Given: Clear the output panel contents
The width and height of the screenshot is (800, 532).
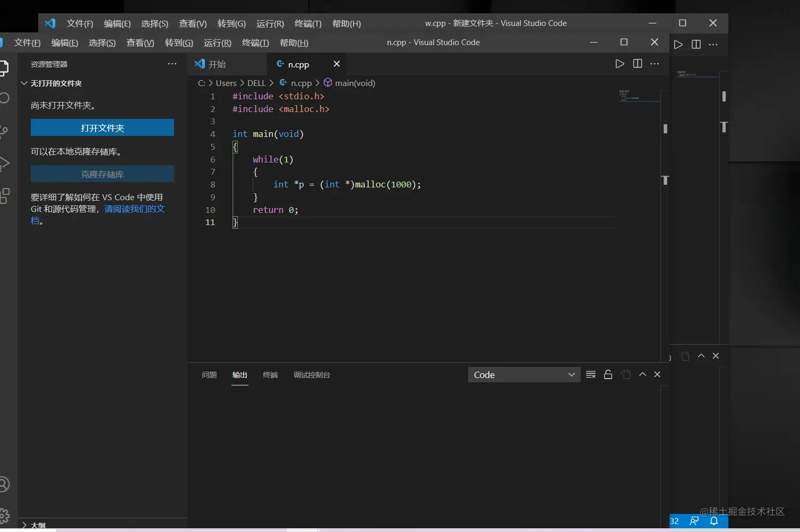Looking at the screenshot, I should pos(591,374).
